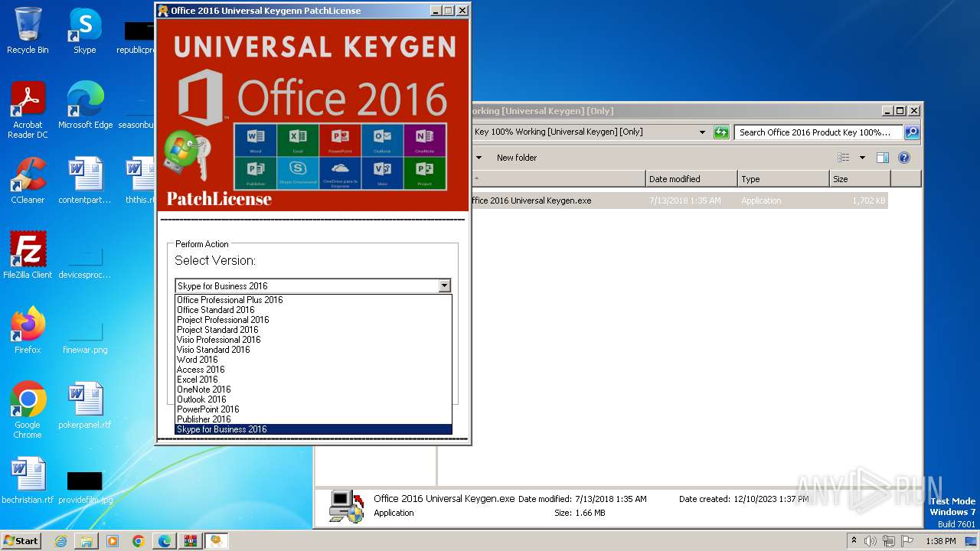
Task: Select PowerPoint 2016 in the version list
Action: point(313,409)
